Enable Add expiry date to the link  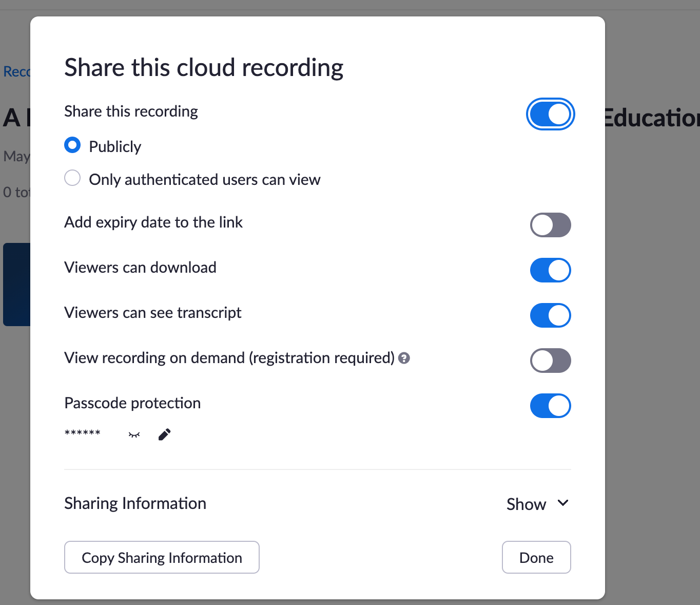pos(550,225)
